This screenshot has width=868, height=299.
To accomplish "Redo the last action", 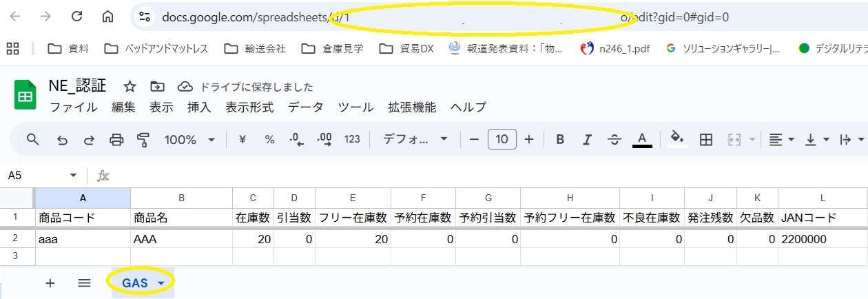I will pos(89,139).
